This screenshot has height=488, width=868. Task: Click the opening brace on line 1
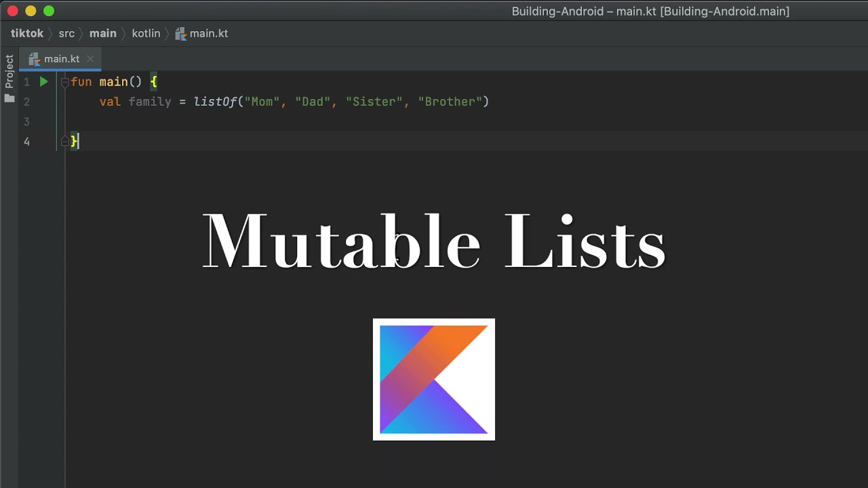(x=153, y=82)
